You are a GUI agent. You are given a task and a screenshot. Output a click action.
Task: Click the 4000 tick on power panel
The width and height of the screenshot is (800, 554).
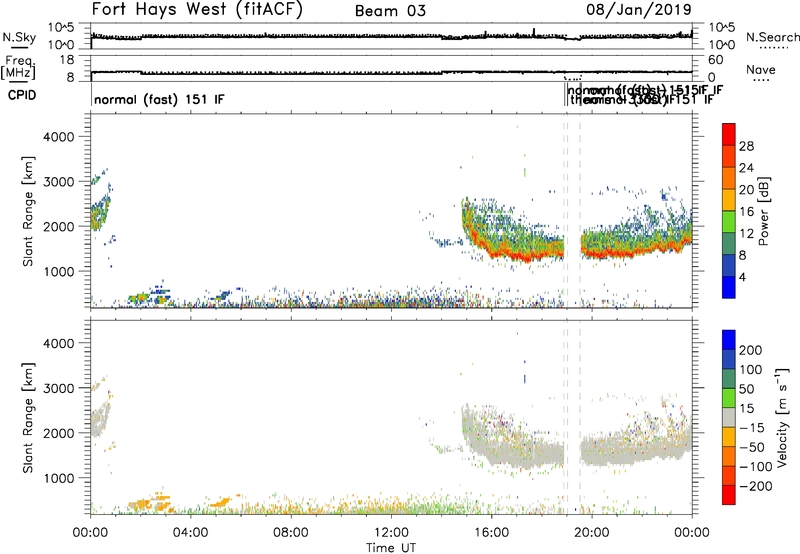59,137
